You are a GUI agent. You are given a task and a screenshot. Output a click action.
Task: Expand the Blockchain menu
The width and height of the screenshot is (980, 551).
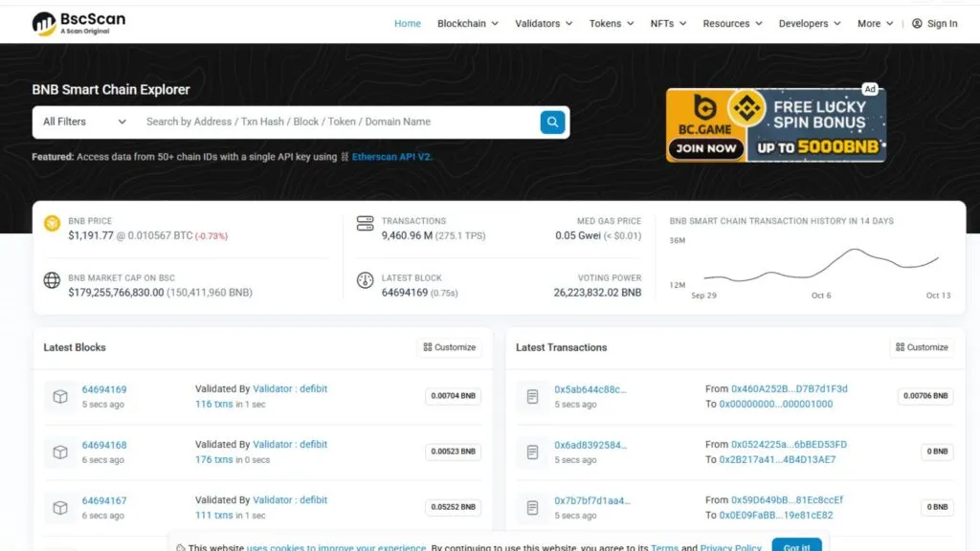click(x=467, y=24)
